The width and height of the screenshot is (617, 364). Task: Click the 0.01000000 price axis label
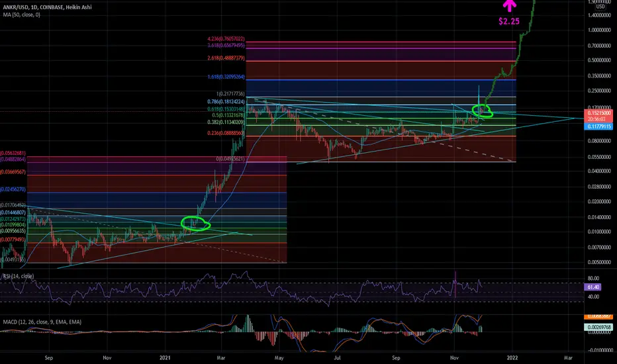point(599,232)
